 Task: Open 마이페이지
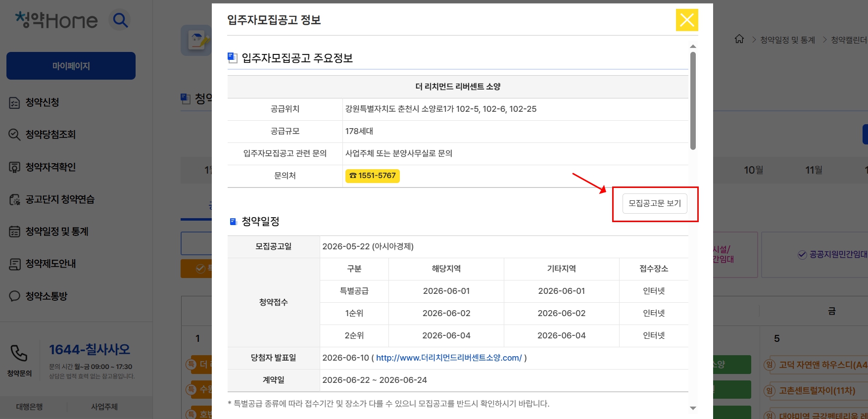(x=71, y=66)
